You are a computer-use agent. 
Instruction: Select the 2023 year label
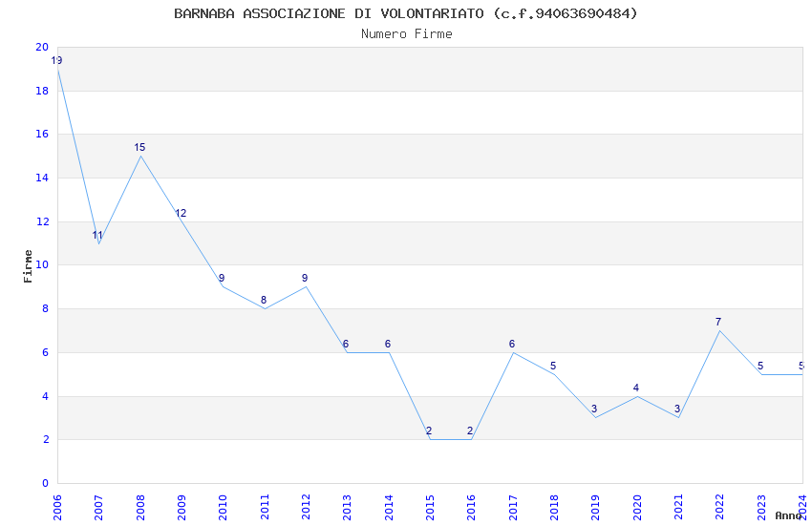coord(761,507)
